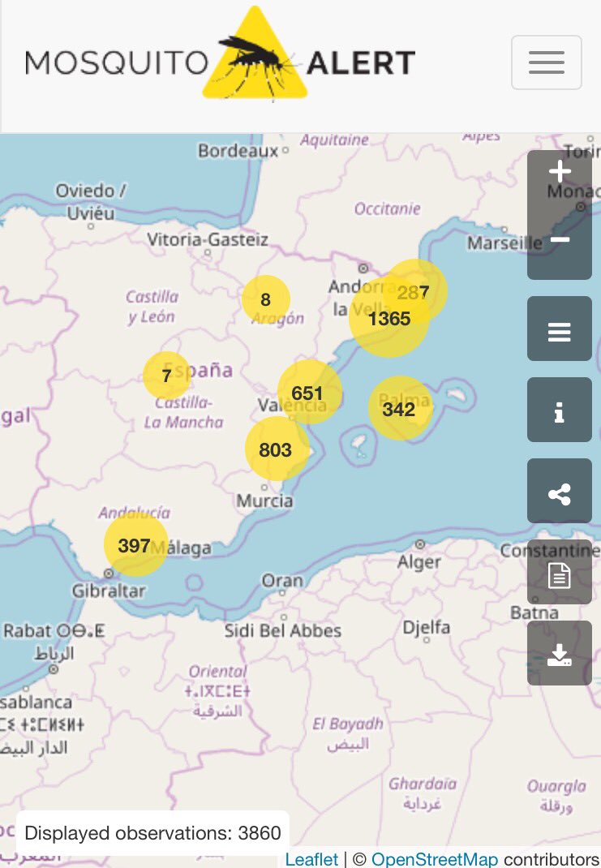This screenshot has width=601, height=868.
Task: Open the 8 cluster in Aragón
Action: pos(266,299)
